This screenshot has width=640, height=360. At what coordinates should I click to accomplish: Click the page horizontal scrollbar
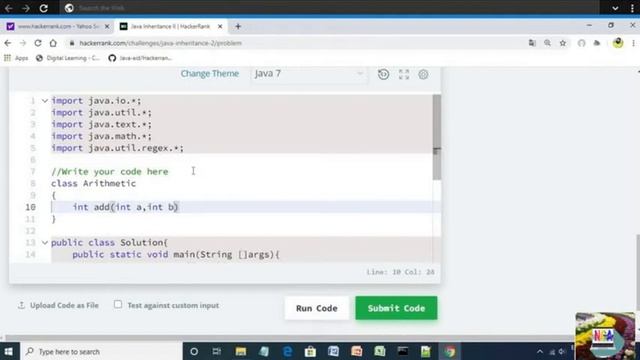coord(288,338)
